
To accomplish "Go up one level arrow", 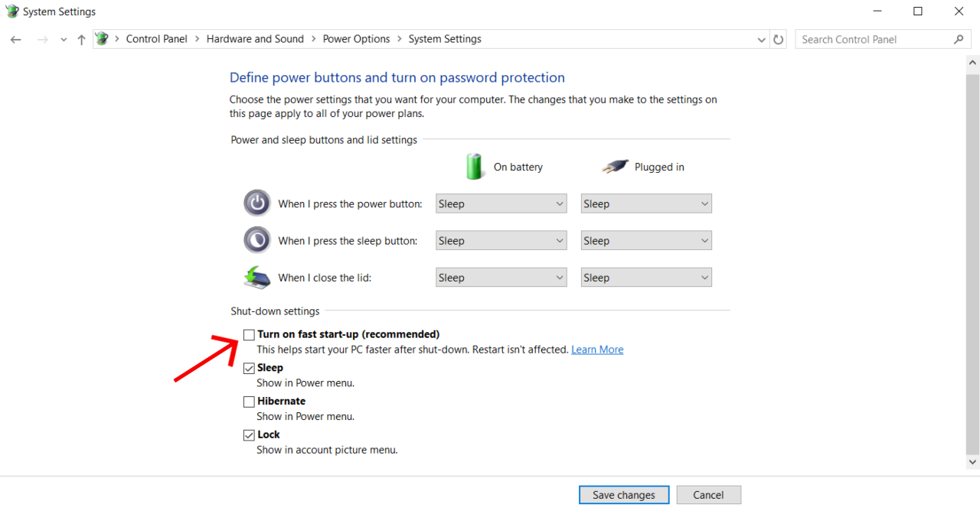I will pyautogui.click(x=81, y=40).
